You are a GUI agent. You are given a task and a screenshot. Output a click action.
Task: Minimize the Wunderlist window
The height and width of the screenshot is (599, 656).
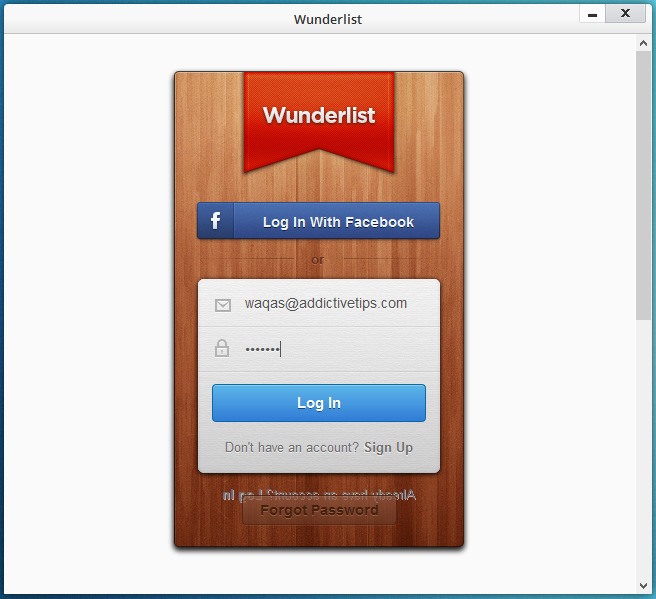(592, 15)
